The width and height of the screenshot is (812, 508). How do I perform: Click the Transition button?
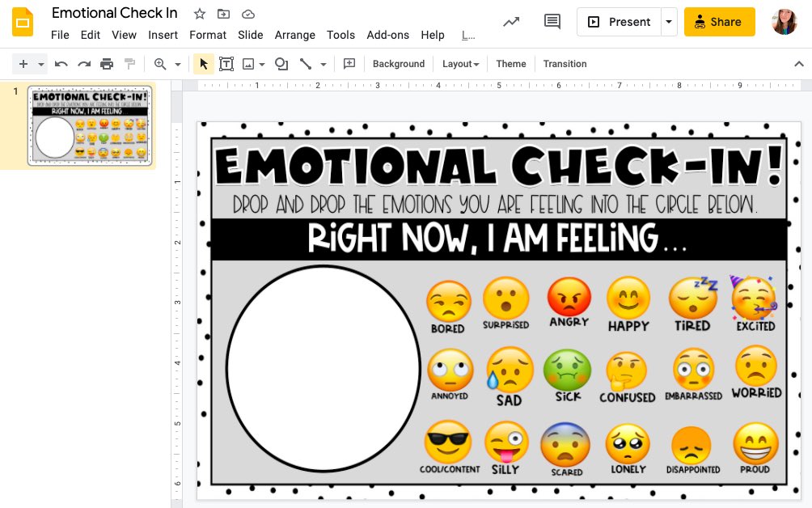click(565, 64)
